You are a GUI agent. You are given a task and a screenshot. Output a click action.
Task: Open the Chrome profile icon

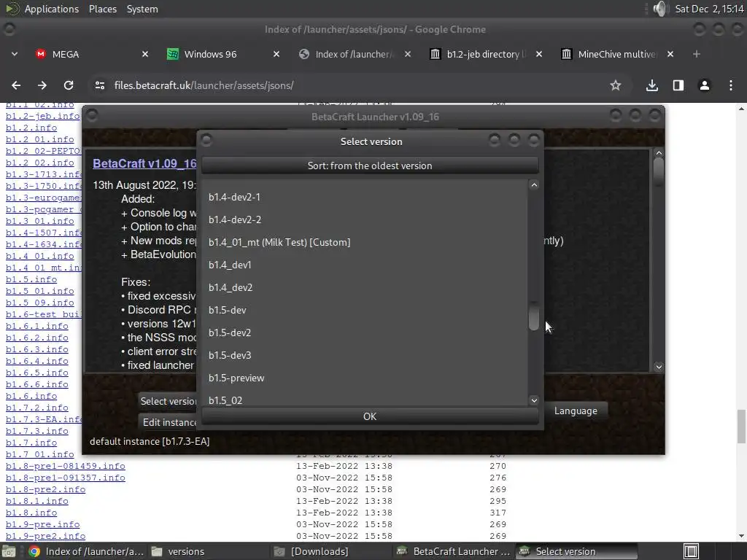click(x=704, y=85)
